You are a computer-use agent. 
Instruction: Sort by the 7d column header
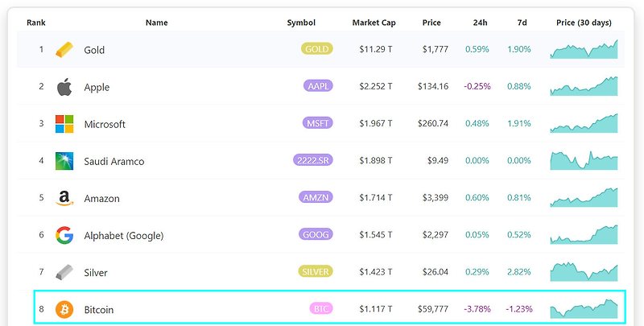tap(522, 23)
